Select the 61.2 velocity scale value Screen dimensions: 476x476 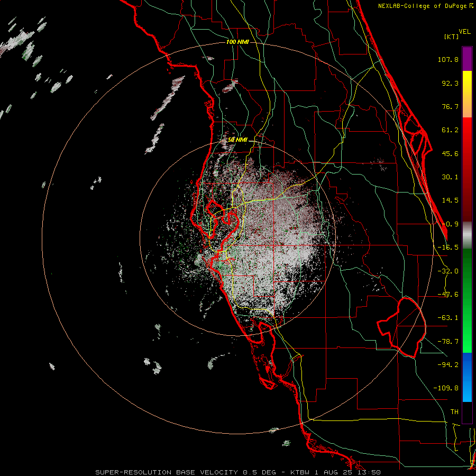click(450, 130)
